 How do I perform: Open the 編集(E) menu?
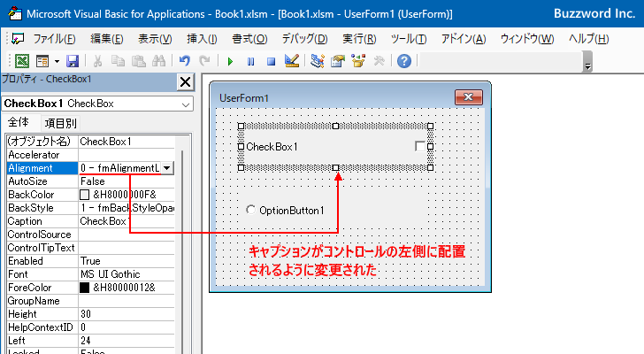[107, 39]
